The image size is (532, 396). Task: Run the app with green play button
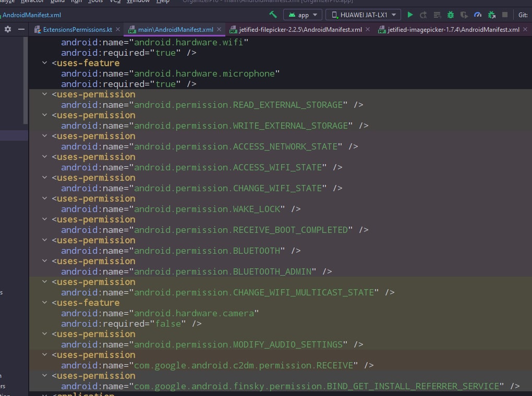click(x=410, y=15)
